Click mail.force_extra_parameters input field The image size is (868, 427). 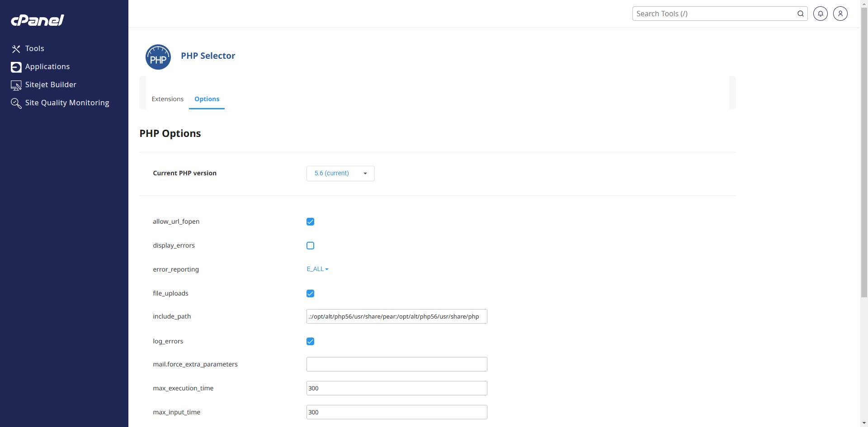coord(397,364)
